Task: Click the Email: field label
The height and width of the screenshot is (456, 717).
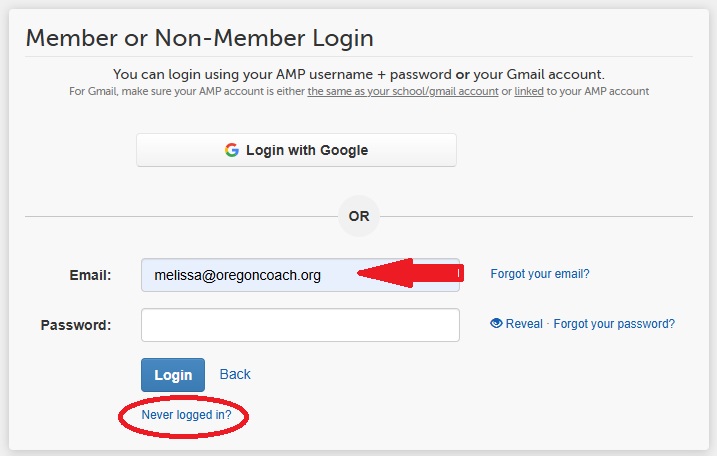Action: pos(89,275)
